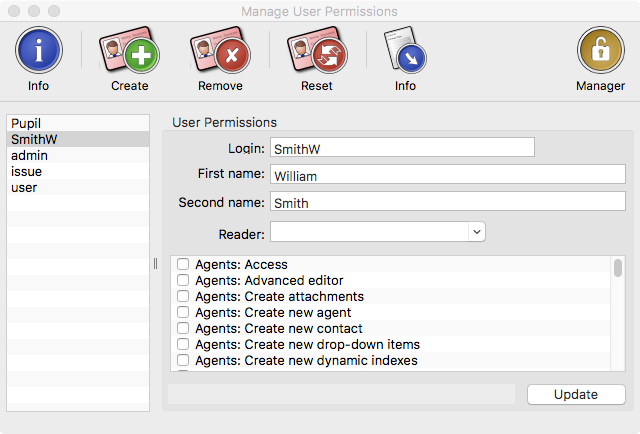Viewport: 640px width, 434px height.
Task: Check Agents: Create new contact permission
Action: [183, 328]
